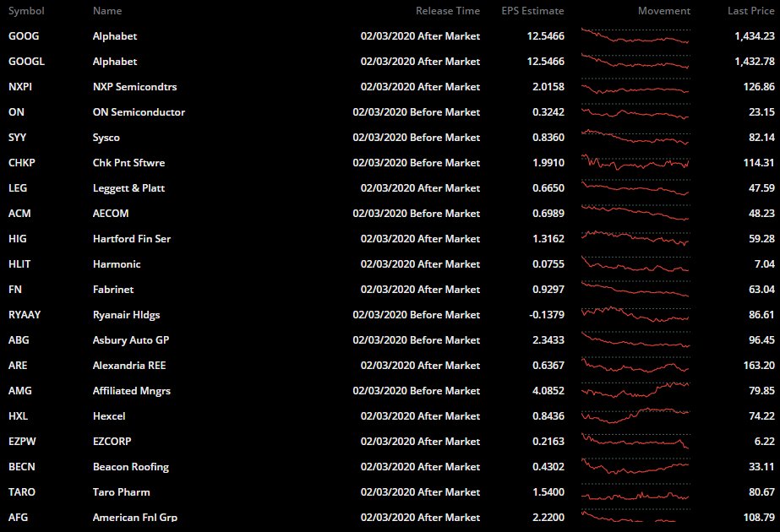Open the LEG movement sparkline

(635, 188)
